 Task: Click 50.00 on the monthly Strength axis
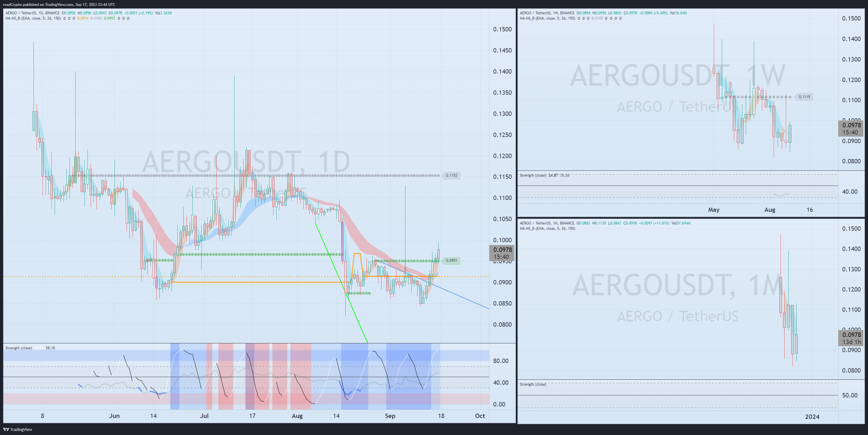850,395
